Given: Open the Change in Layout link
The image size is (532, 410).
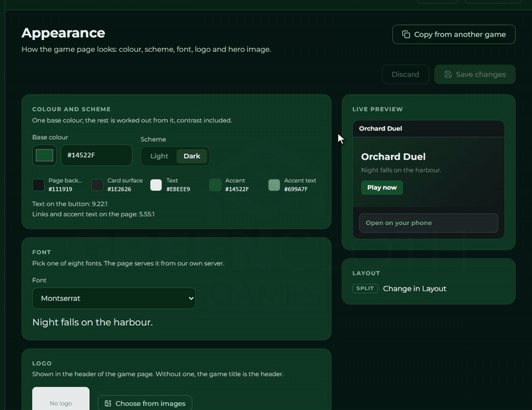Looking at the screenshot, I should point(414,289).
